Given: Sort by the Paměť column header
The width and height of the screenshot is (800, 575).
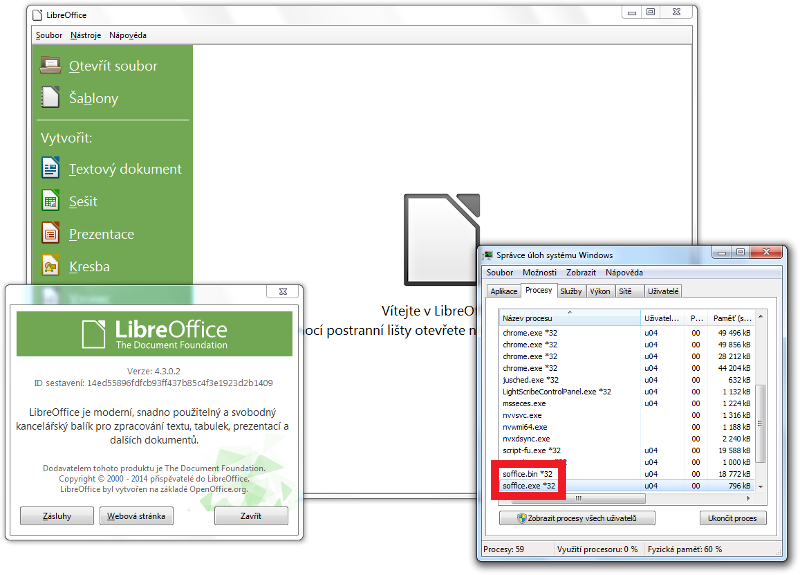Looking at the screenshot, I should click(732, 318).
